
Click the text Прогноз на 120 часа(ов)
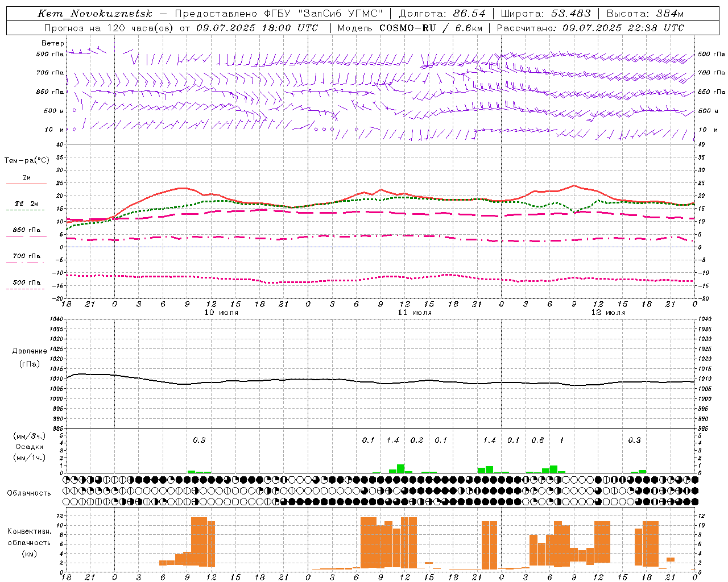click(109, 28)
